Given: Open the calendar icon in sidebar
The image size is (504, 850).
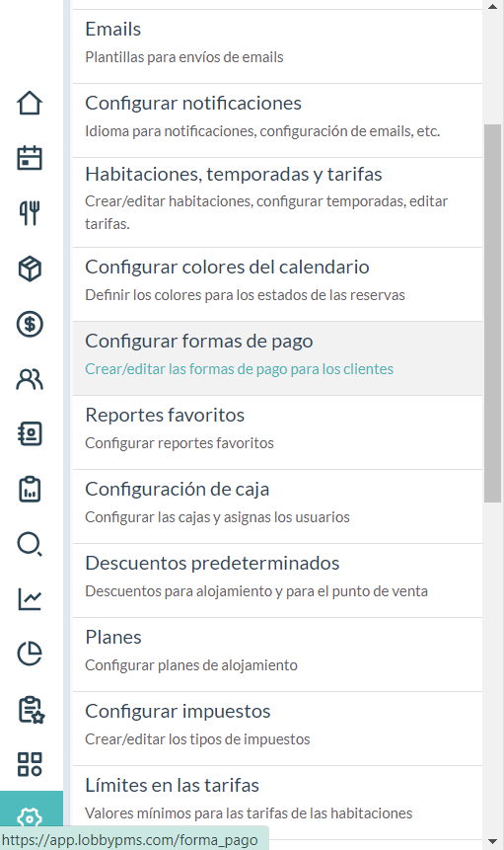Looking at the screenshot, I should coord(30,158).
